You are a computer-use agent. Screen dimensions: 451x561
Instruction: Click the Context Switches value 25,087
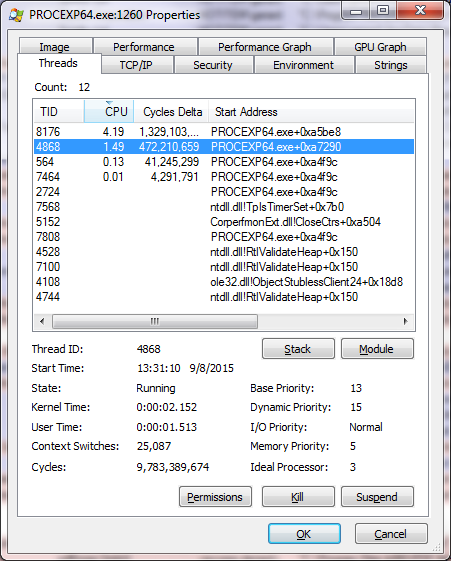[x=154, y=446]
